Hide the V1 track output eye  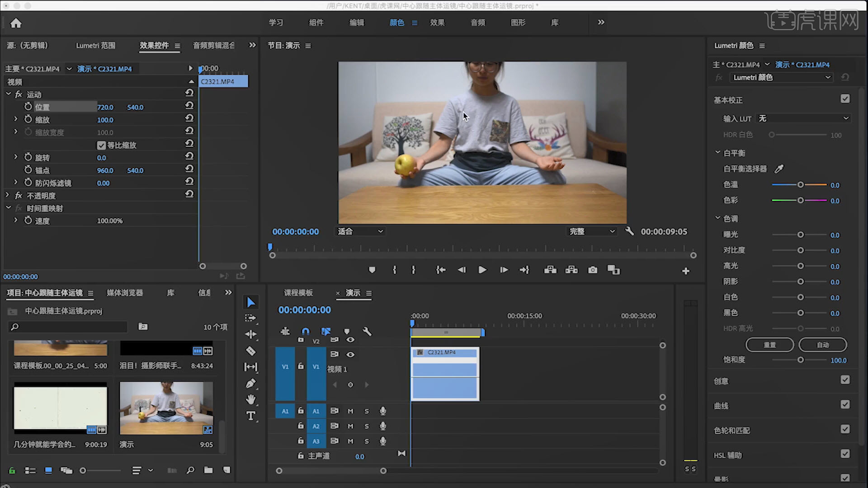pyautogui.click(x=350, y=355)
